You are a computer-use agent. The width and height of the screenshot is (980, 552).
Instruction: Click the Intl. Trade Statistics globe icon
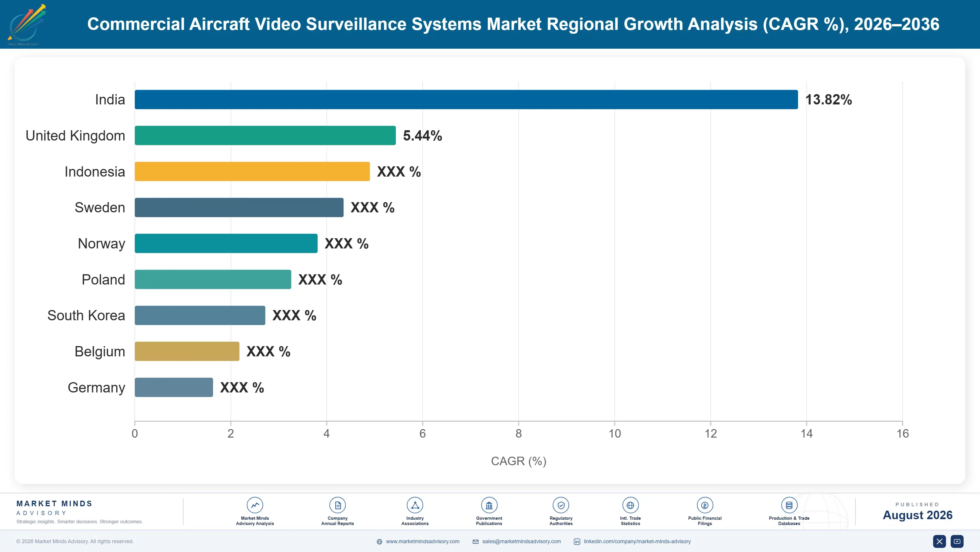point(630,505)
